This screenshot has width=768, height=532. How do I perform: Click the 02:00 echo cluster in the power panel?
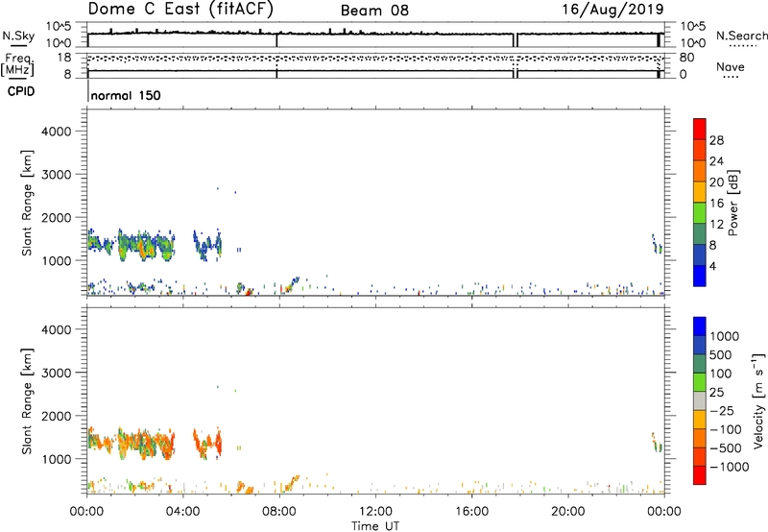[146, 245]
